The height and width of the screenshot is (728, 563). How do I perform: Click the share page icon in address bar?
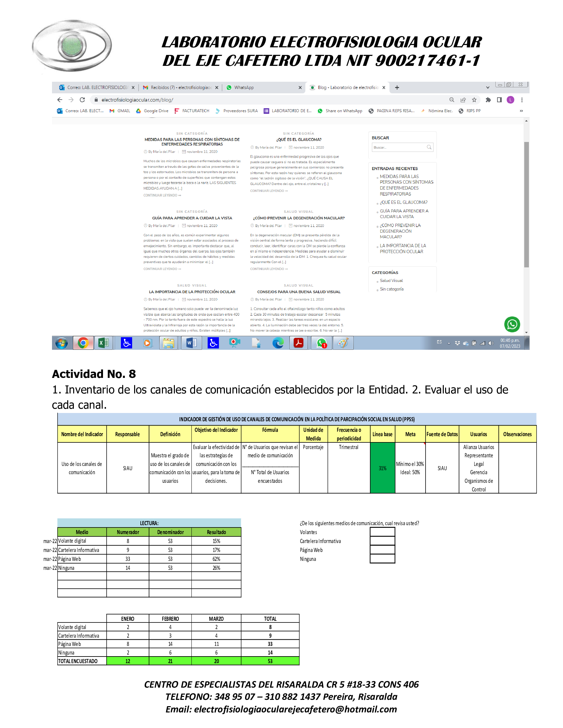coord(463,100)
